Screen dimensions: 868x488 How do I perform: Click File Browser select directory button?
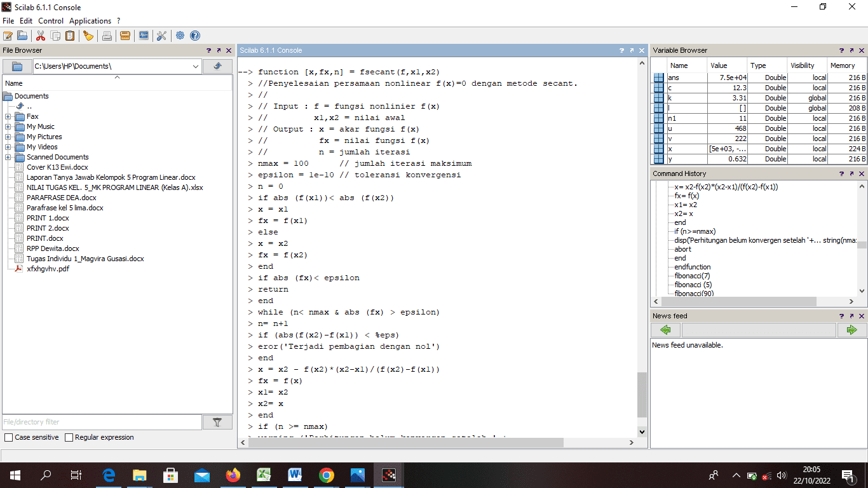[x=17, y=66]
